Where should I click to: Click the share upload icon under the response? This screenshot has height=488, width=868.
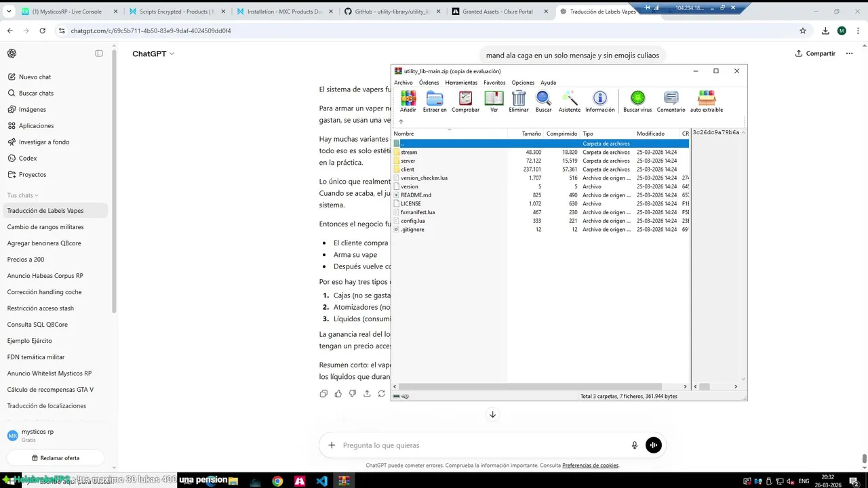pyautogui.click(x=367, y=394)
